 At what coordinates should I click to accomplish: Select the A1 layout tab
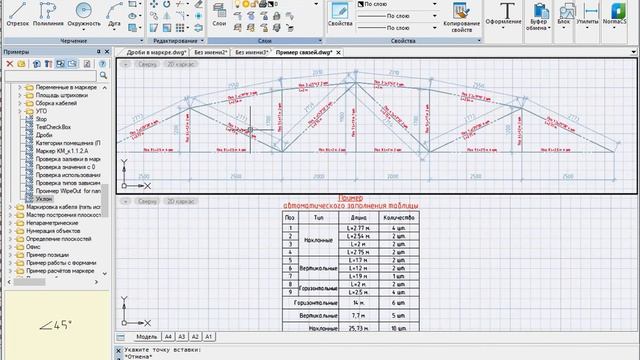[209, 337]
